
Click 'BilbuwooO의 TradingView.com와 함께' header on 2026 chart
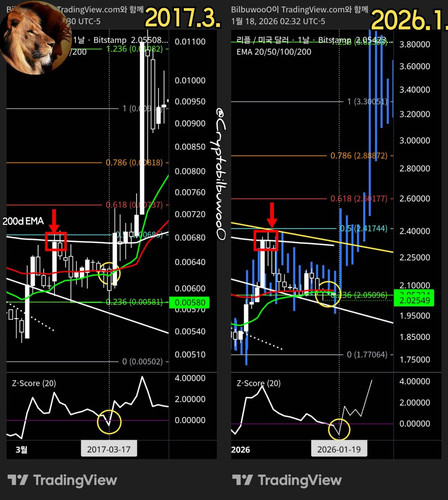[x=299, y=9]
